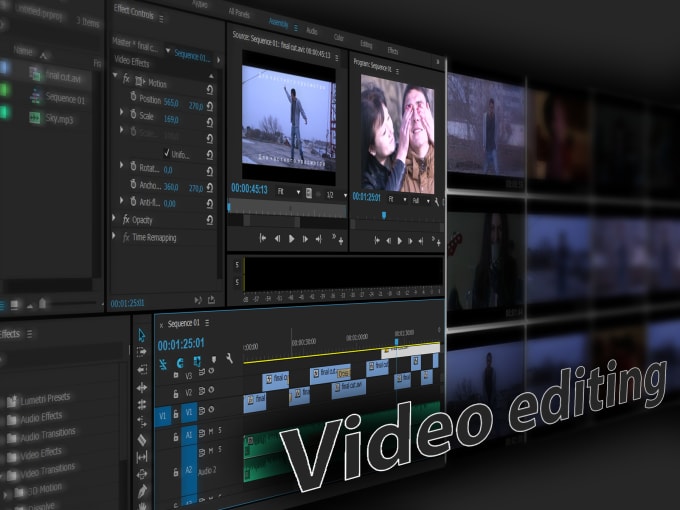Switch Project panel to list view

tap(3, 305)
